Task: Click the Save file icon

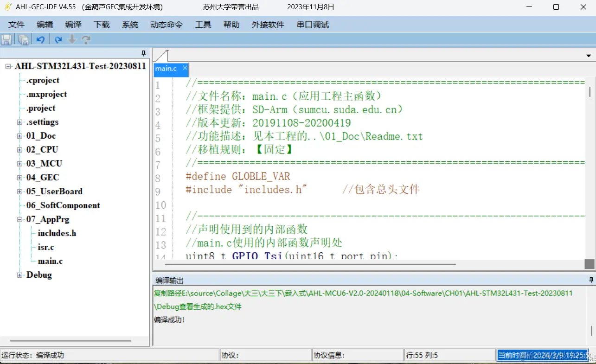Action: 6,39
